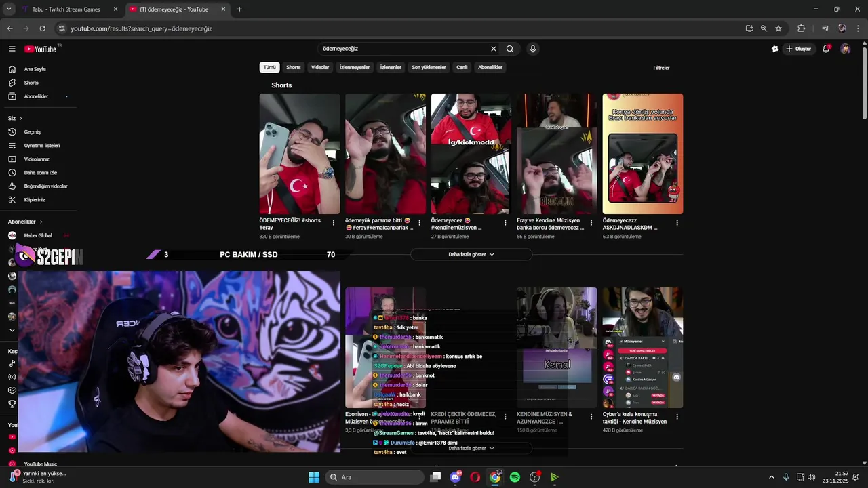
Task: Select the Shorts filter chip
Action: (294, 68)
